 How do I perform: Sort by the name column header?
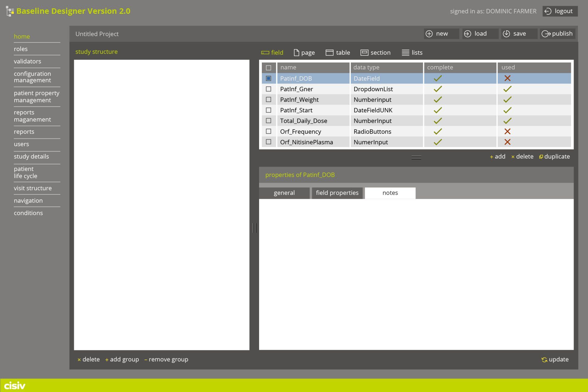point(313,67)
